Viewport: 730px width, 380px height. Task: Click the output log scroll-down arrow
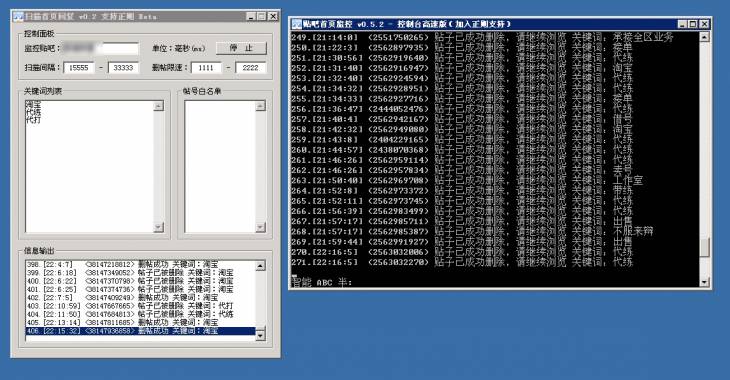point(261,335)
